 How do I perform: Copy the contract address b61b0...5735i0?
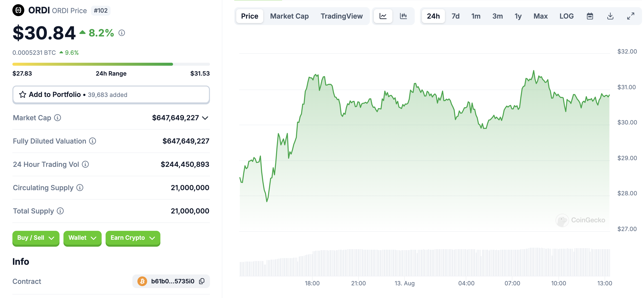pyautogui.click(x=202, y=281)
